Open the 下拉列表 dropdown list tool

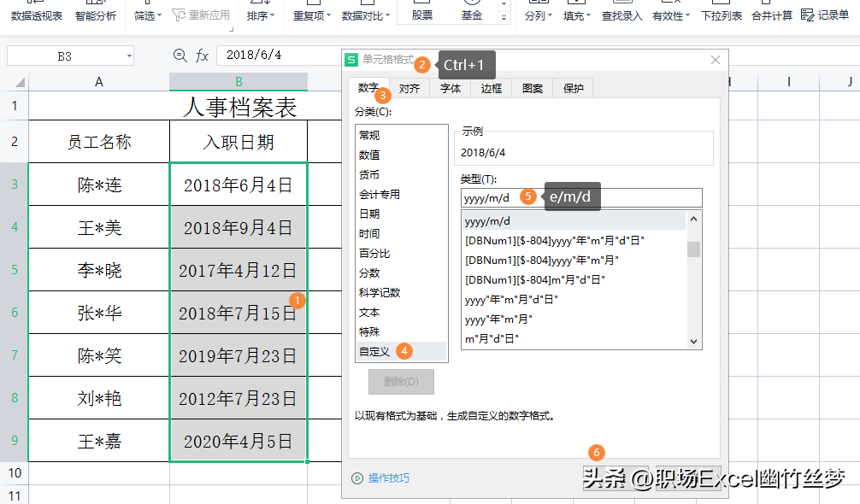[722, 15]
